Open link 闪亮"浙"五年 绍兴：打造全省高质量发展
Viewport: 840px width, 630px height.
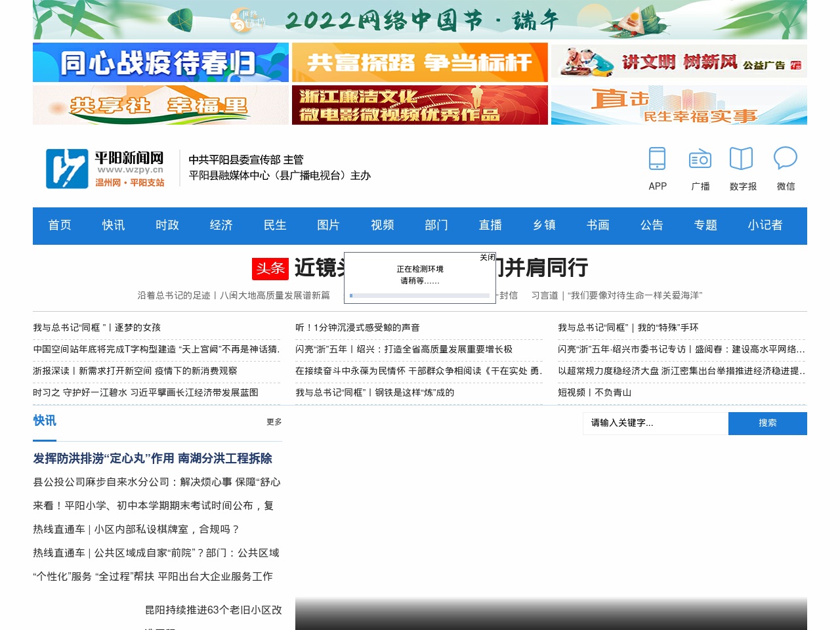404,349
